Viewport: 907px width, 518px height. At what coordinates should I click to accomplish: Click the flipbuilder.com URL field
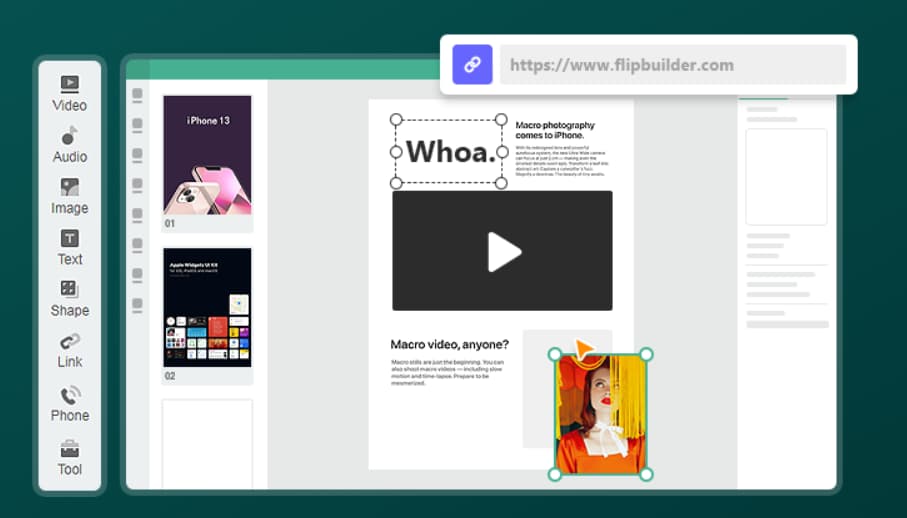pos(672,65)
